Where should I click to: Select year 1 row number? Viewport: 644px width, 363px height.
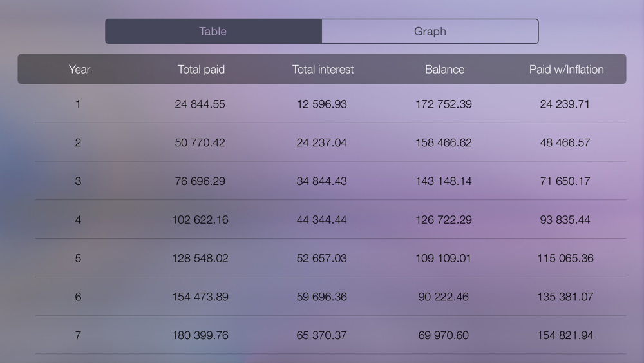[78, 104]
